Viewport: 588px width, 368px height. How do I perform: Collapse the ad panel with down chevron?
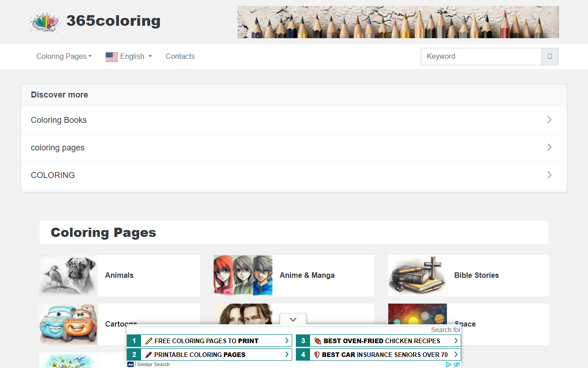(x=293, y=319)
